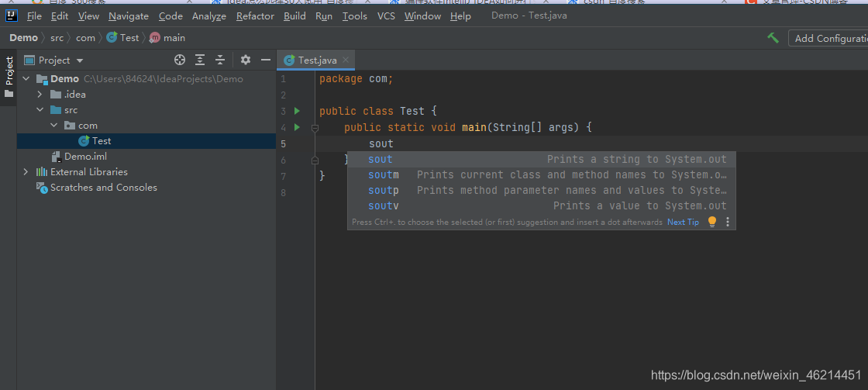Image resolution: width=868 pixels, height=390 pixels.
Task: Open the View menu
Action: tap(88, 16)
